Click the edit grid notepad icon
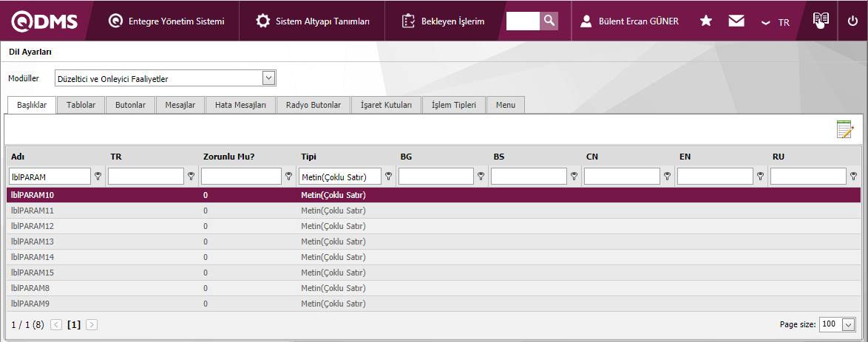The width and height of the screenshot is (868, 342). 844,130
